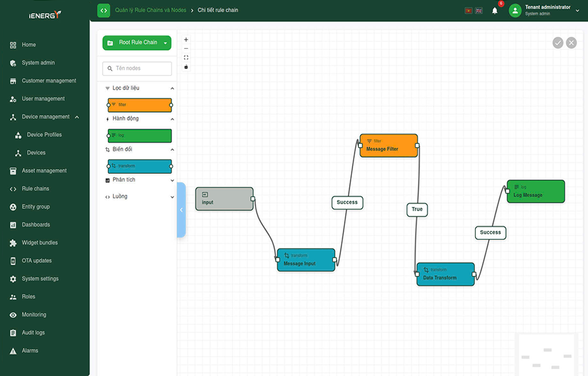Viewport: 588px width, 376px height.
Task: Click the green rule chain icon in header
Action: pos(103,10)
